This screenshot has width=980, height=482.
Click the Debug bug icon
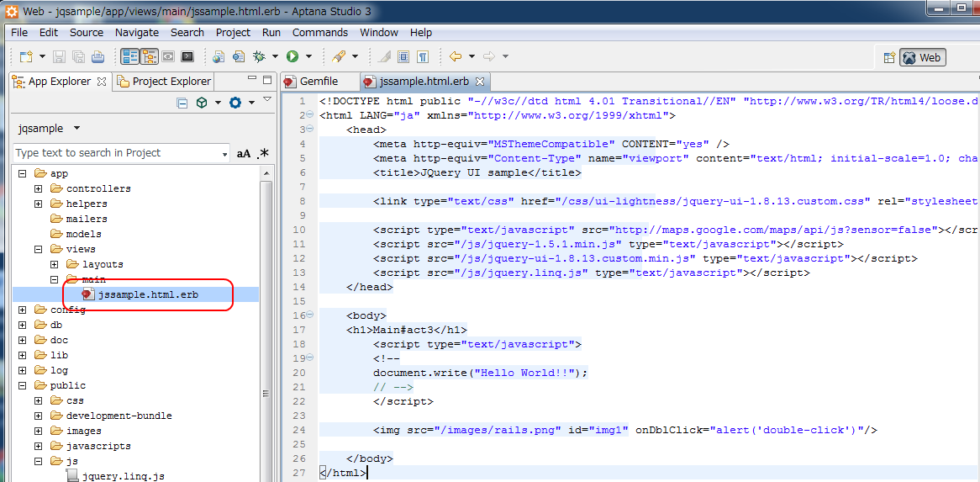point(260,57)
